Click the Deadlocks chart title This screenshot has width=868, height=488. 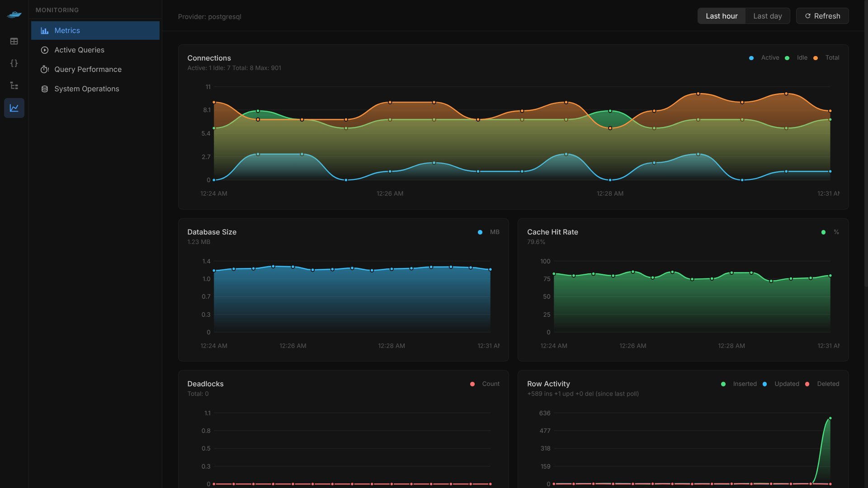click(205, 384)
